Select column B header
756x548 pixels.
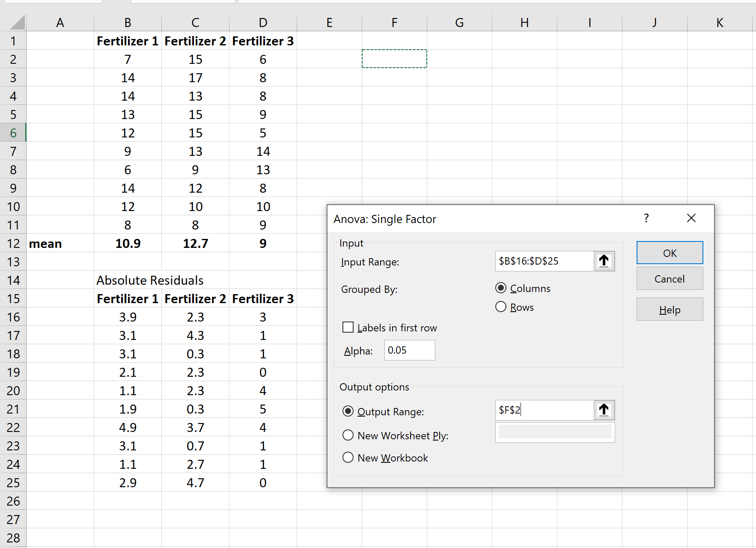coord(128,22)
